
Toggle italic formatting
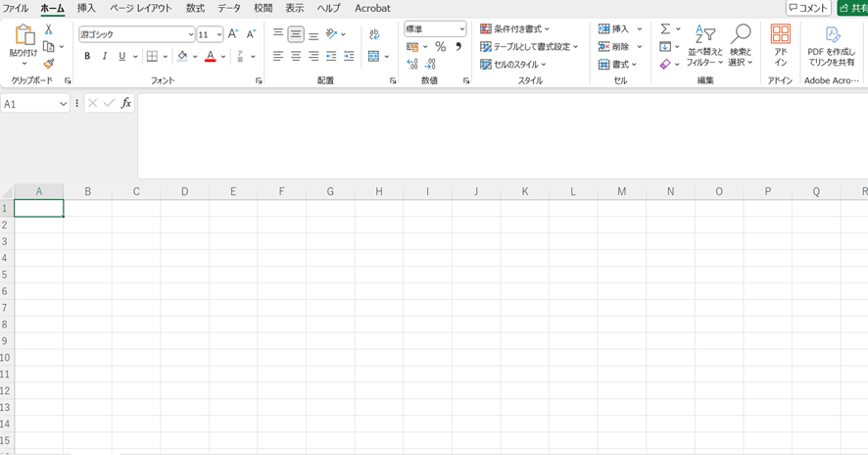pos(105,57)
